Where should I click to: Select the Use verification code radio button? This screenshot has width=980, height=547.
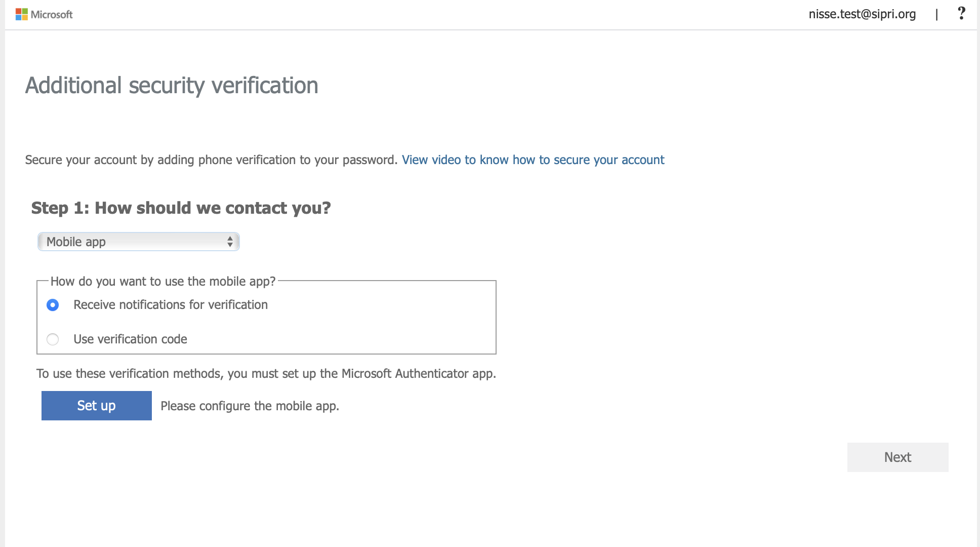[x=53, y=339]
